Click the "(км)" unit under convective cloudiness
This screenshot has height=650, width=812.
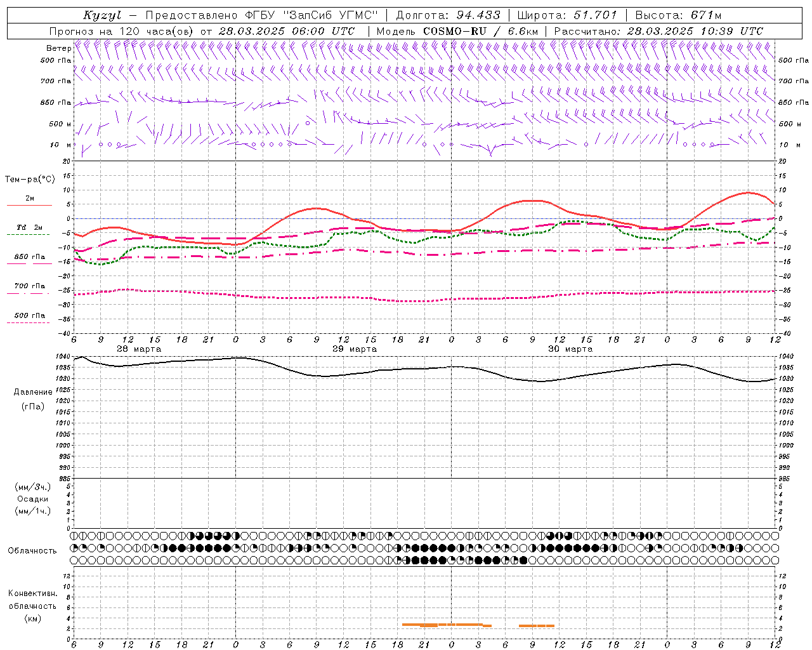[x=33, y=618]
